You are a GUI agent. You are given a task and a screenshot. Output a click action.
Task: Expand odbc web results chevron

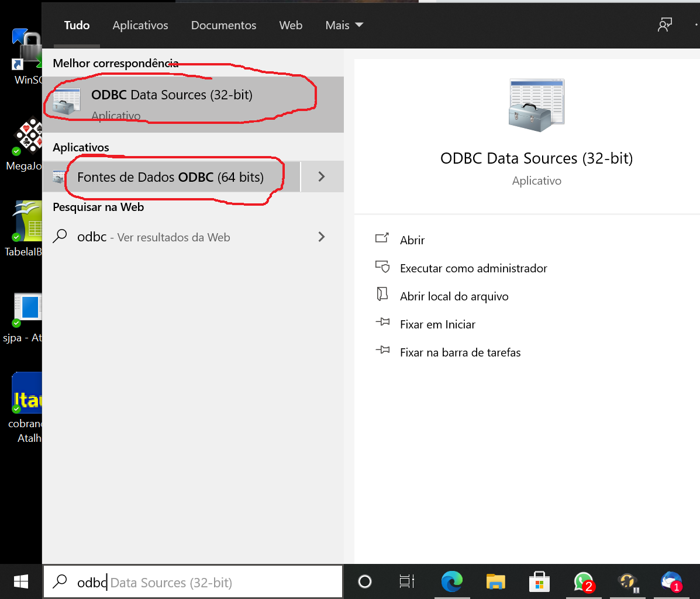321,237
